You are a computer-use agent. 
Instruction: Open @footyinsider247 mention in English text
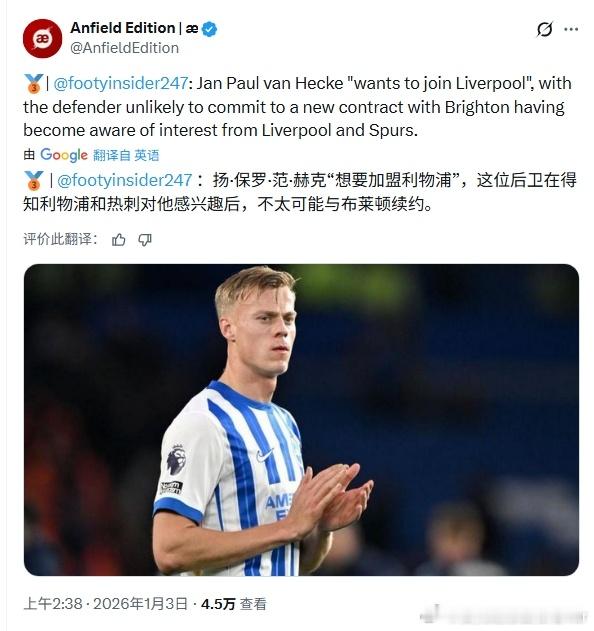(120, 84)
